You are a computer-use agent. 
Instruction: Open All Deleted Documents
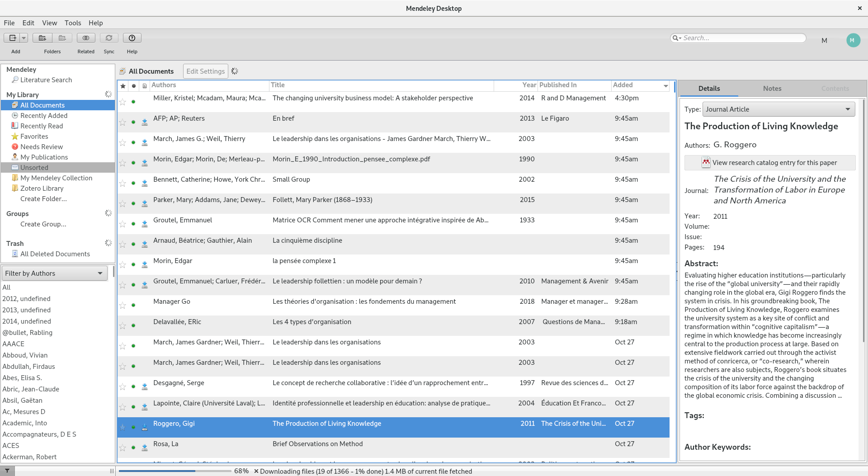pyautogui.click(x=55, y=254)
